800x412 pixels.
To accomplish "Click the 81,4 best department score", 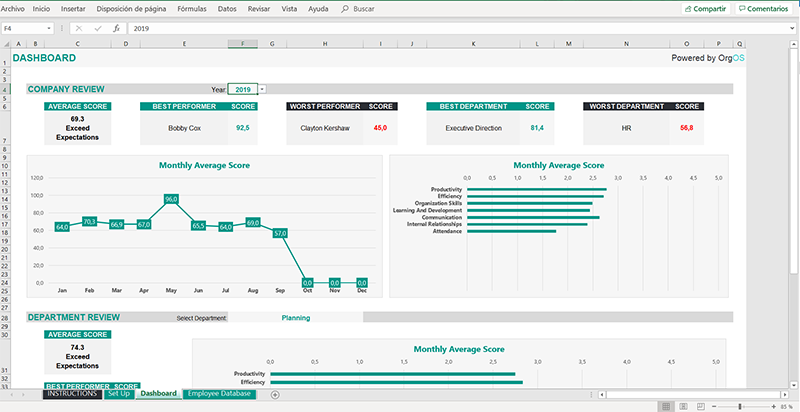I will [x=537, y=128].
